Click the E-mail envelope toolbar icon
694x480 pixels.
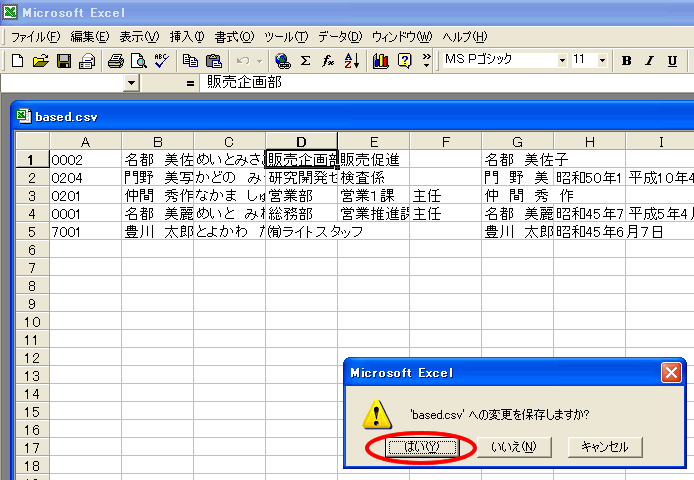click(x=87, y=61)
